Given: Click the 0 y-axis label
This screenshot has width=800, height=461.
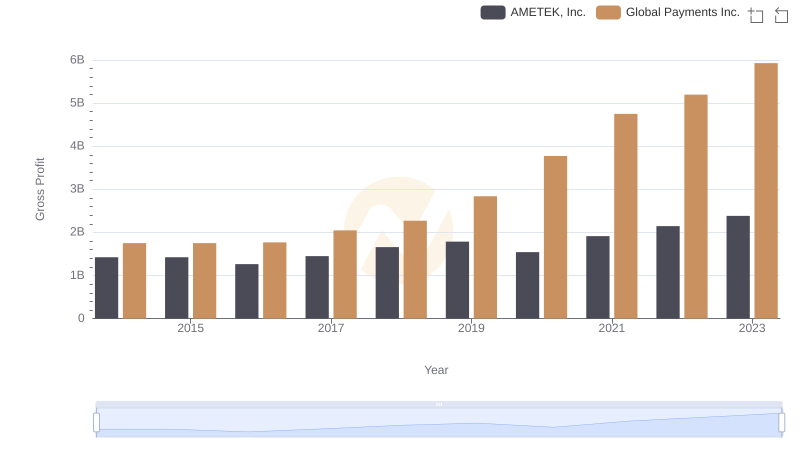Looking at the screenshot, I should click(x=81, y=318).
